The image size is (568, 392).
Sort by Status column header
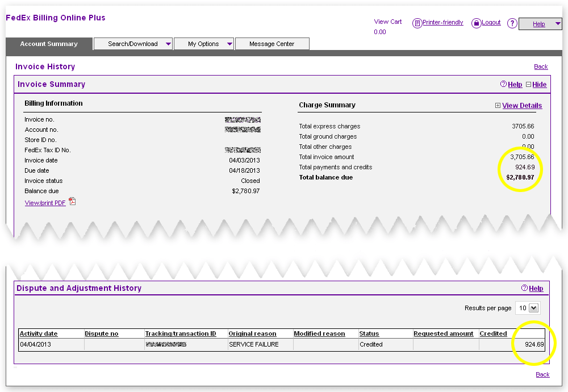[369, 333]
